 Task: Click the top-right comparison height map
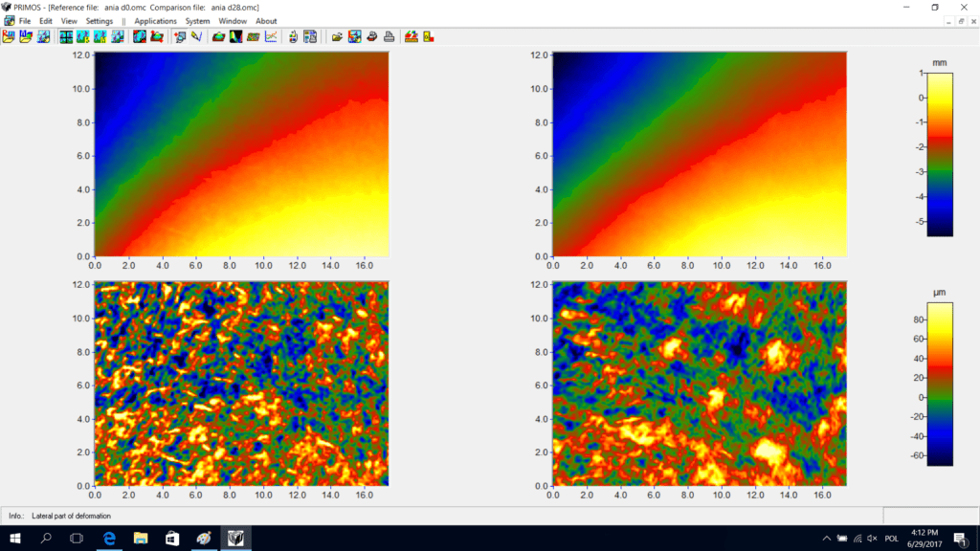coord(700,154)
